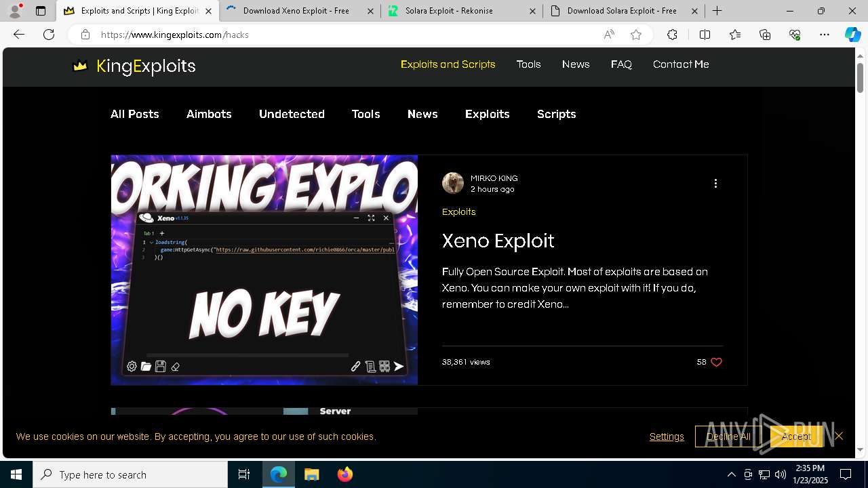
Task: Decline all cookies
Action: pyautogui.click(x=728, y=436)
